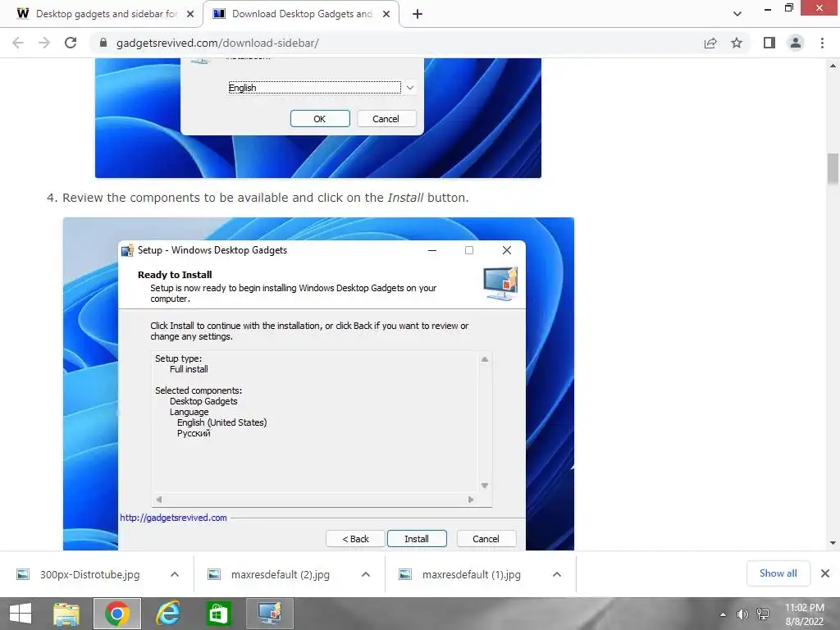Viewport: 840px width, 630px height.
Task: Click the setup list scroll right arrow
Action: click(471, 500)
